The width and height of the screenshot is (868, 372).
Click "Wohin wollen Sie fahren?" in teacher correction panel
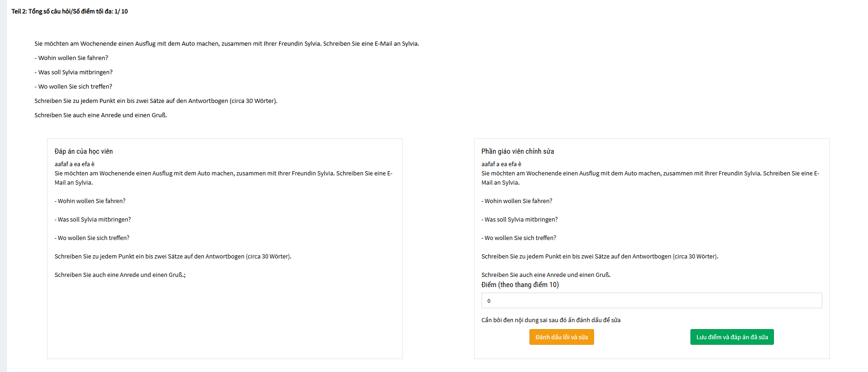(x=518, y=201)
